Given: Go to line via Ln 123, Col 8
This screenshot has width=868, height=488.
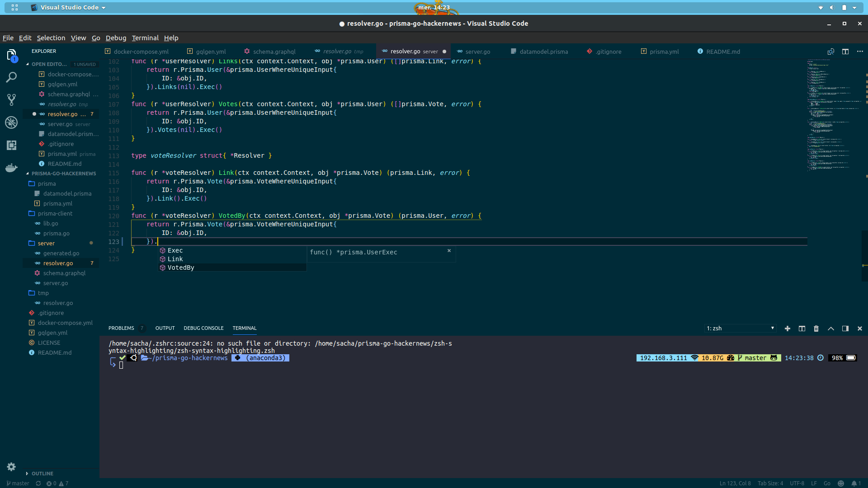Looking at the screenshot, I should (x=735, y=483).
